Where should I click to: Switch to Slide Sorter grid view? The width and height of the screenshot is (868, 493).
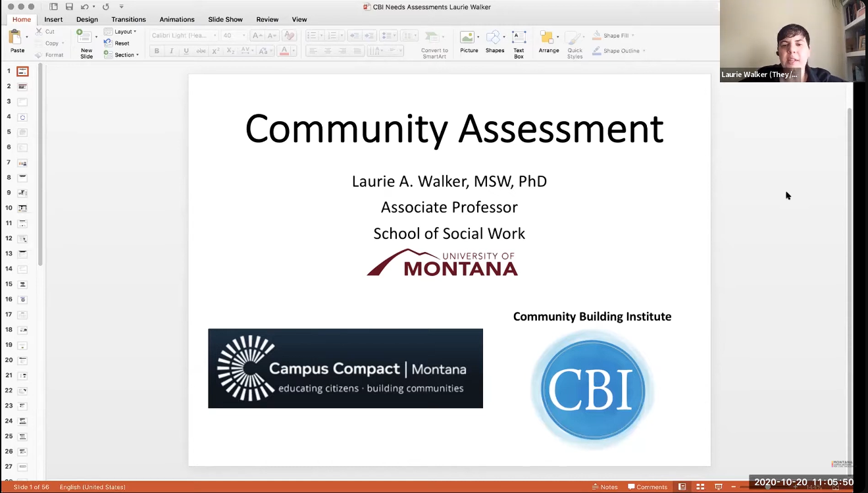pyautogui.click(x=700, y=487)
